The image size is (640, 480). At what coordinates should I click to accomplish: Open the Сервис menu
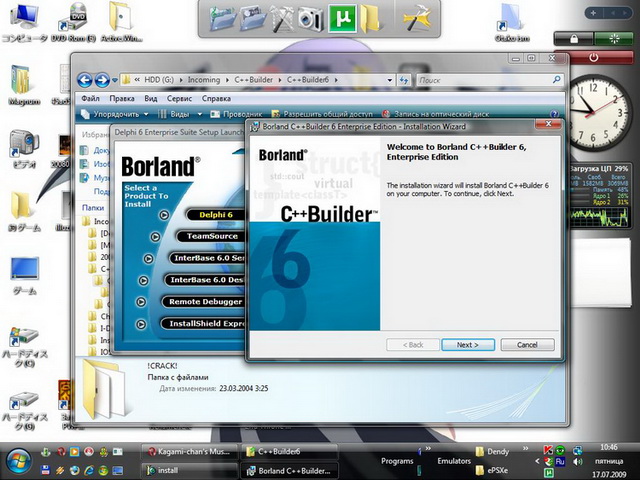(x=179, y=98)
